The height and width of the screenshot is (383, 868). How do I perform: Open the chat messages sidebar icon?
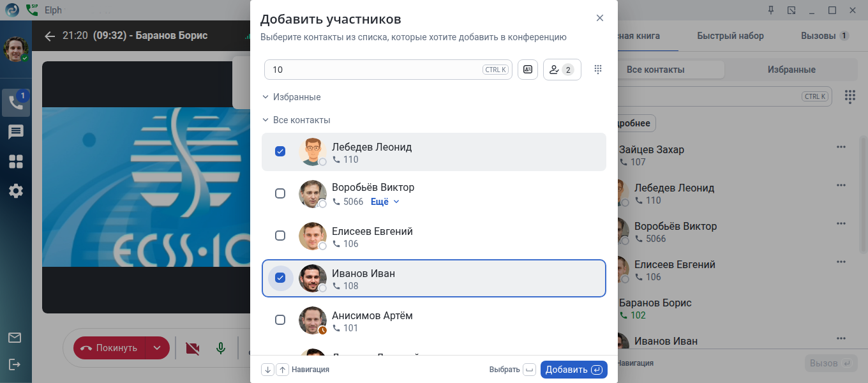tap(16, 132)
